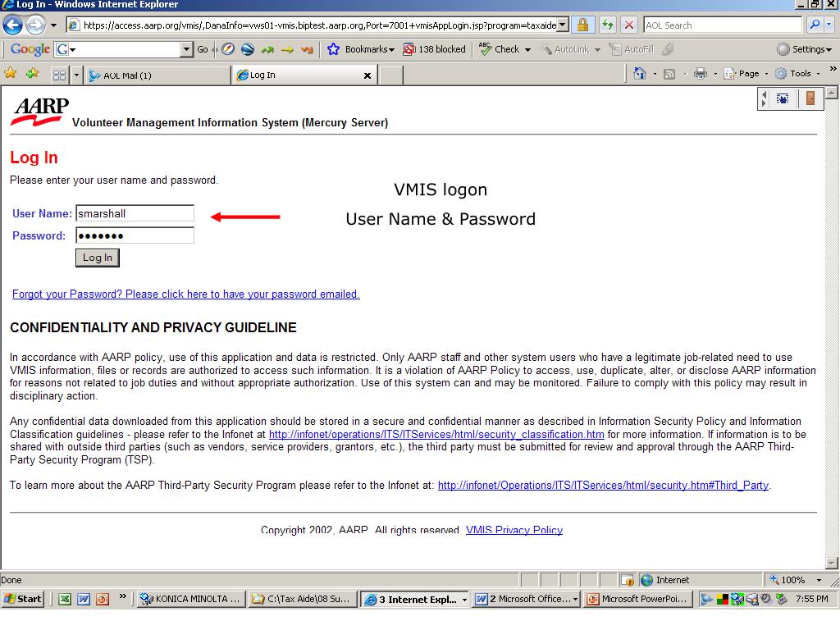Click the Google toolbar Go button

pos(203,49)
